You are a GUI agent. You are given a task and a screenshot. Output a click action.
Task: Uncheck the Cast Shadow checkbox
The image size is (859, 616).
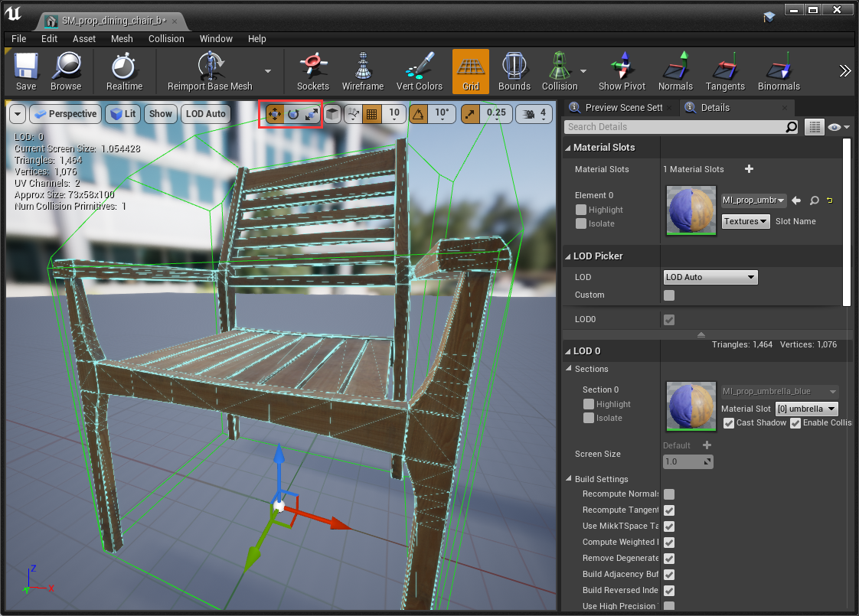[x=729, y=423]
